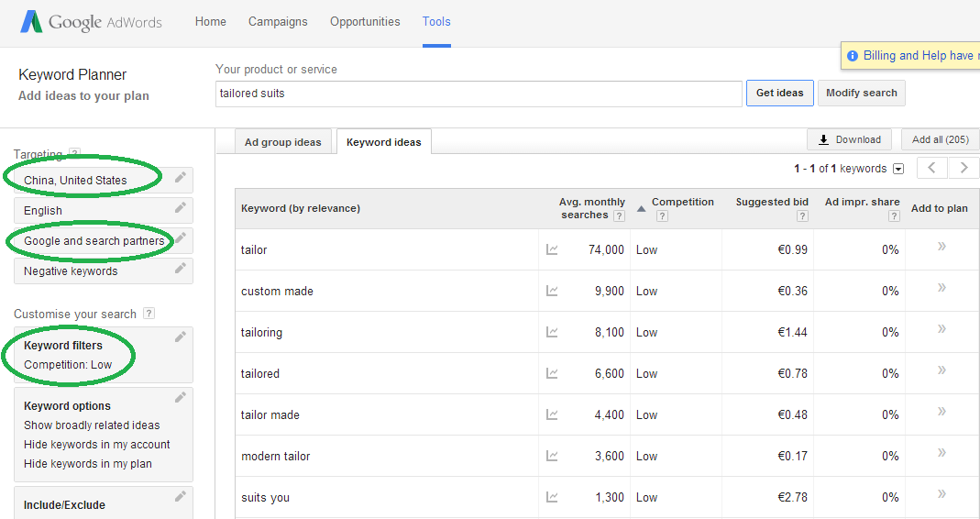Image resolution: width=980 pixels, height=519 pixels.
Task: Add tailor made keyword to plan arrow
Action: click(941, 412)
